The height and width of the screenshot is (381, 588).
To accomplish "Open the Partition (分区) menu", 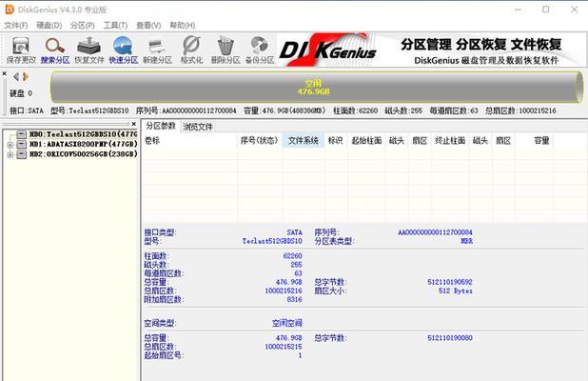I will pos(83,25).
